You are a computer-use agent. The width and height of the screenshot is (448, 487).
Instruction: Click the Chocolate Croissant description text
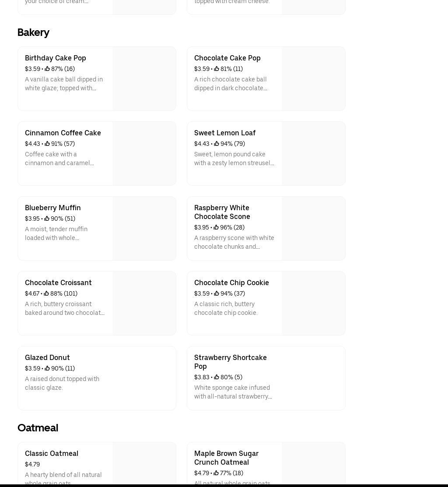pos(64,308)
